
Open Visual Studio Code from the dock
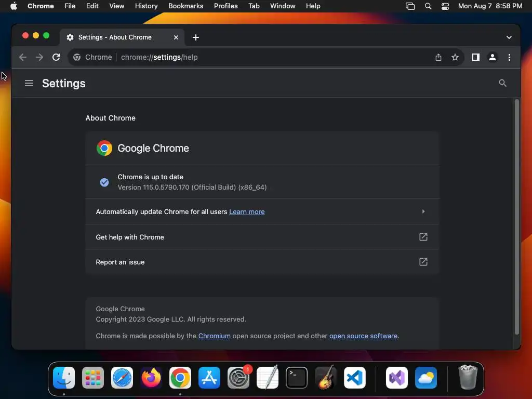point(354,377)
